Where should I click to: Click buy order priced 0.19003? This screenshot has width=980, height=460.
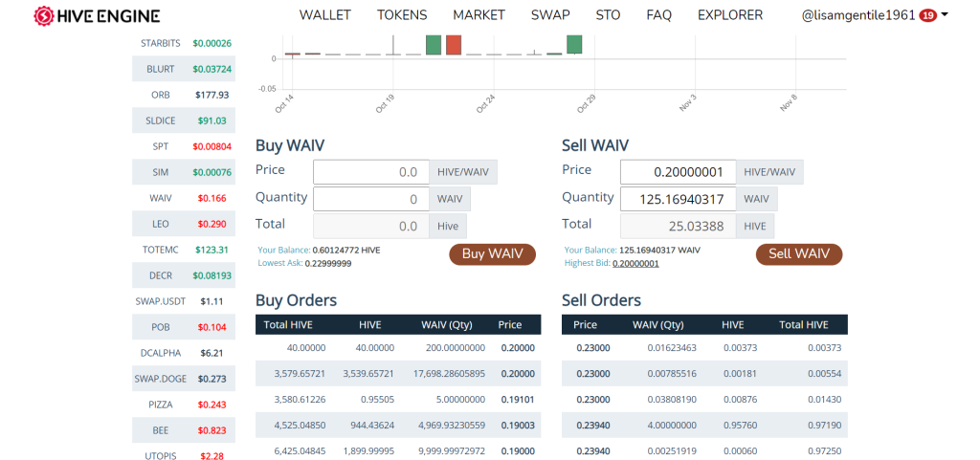(x=398, y=425)
